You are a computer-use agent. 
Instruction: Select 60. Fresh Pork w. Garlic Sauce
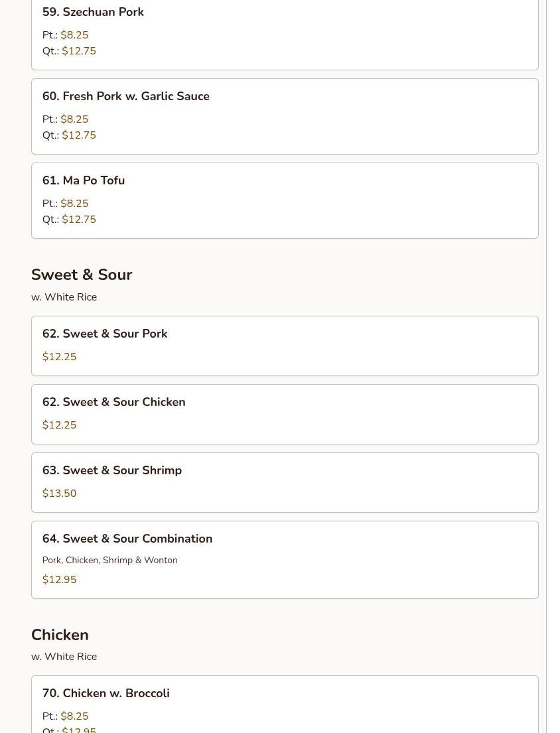(x=126, y=96)
